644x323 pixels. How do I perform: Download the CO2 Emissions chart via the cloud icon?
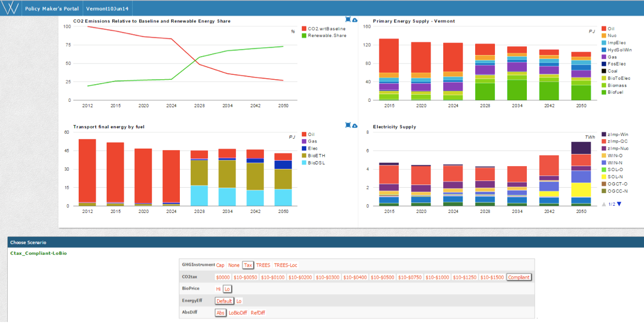coord(354,20)
